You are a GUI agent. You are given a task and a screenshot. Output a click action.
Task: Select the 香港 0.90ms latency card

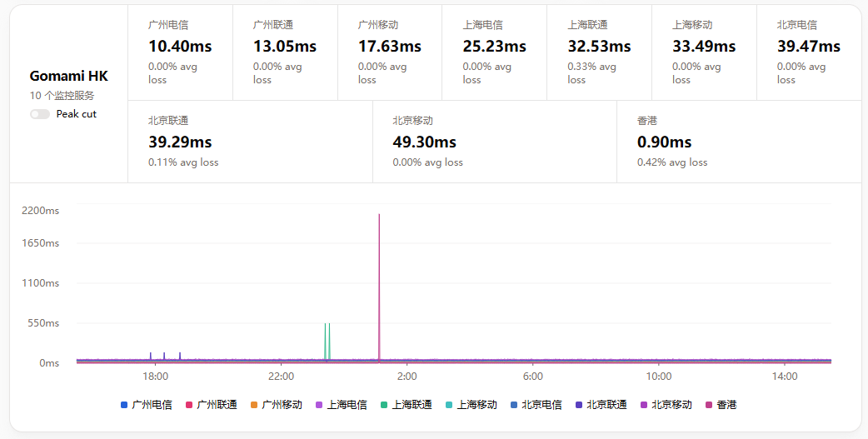click(739, 142)
